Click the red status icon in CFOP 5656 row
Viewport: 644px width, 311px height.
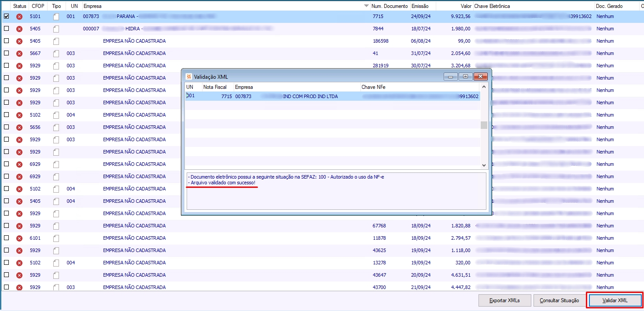tap(19, 128)
